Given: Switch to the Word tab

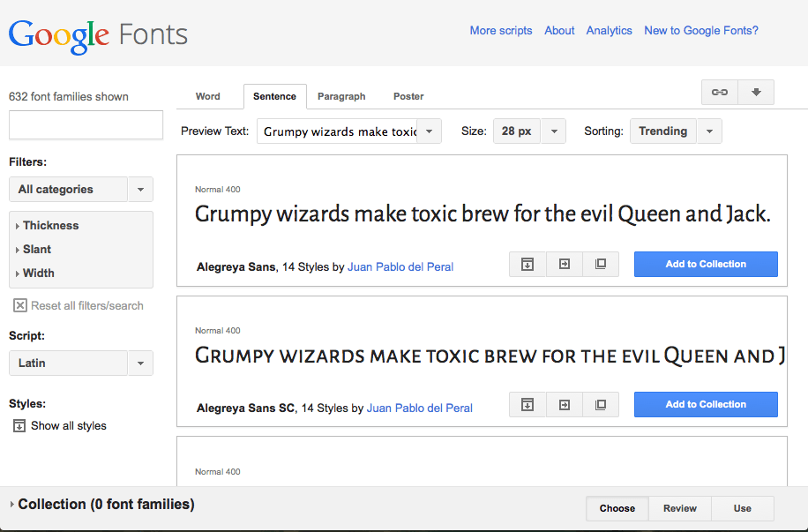Looking at the screenshot, I should (x=207, y=96).
